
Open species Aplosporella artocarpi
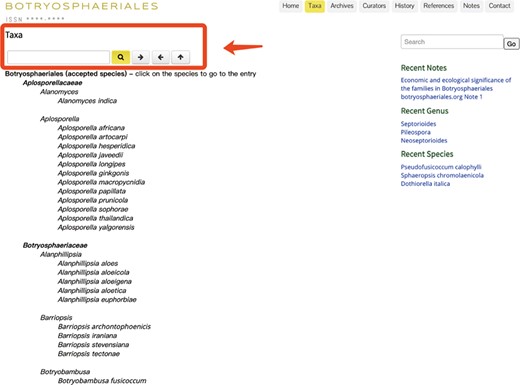(x=92, y=137)
